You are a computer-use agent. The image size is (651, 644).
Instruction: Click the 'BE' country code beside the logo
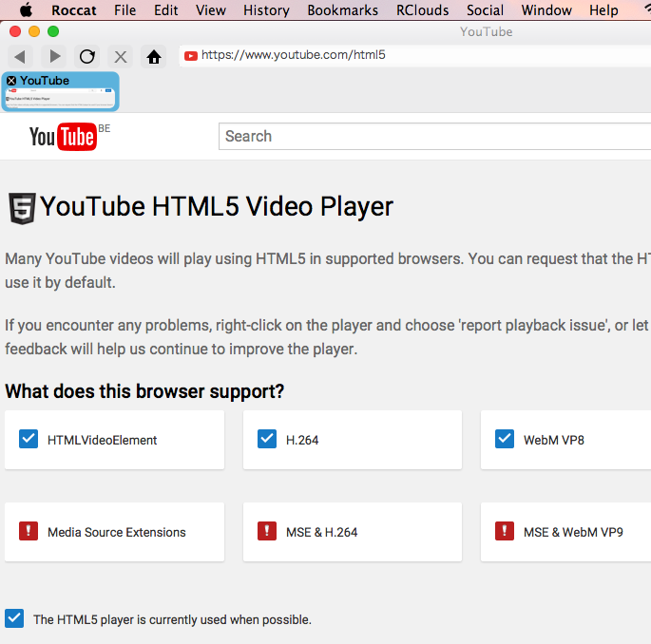click(x=105, y=128)
